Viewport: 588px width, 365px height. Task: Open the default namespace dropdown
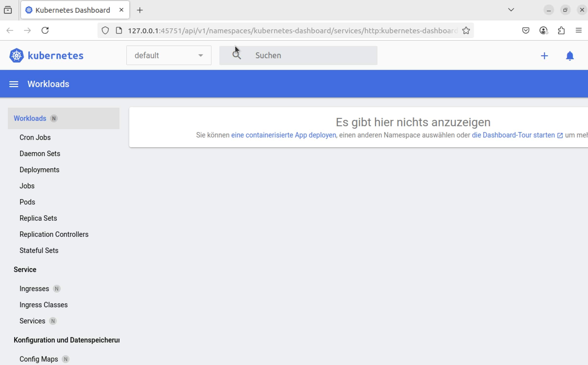pyautogui.click(x=169, y=55)
